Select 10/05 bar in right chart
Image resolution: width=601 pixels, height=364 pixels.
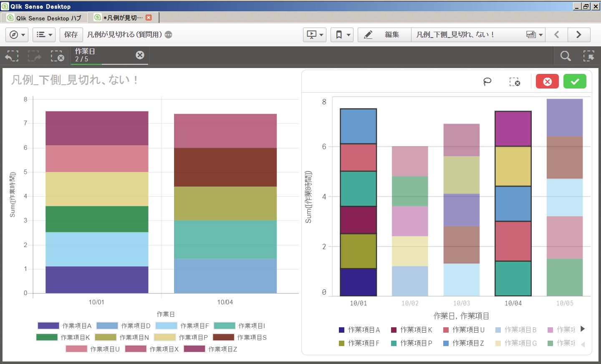pos(565,197)
